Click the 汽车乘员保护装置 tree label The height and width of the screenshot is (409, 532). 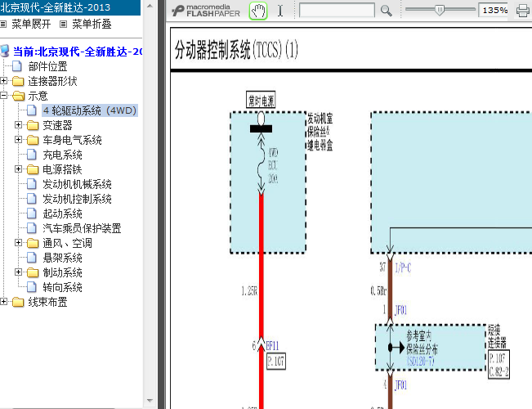coord(82,228)
